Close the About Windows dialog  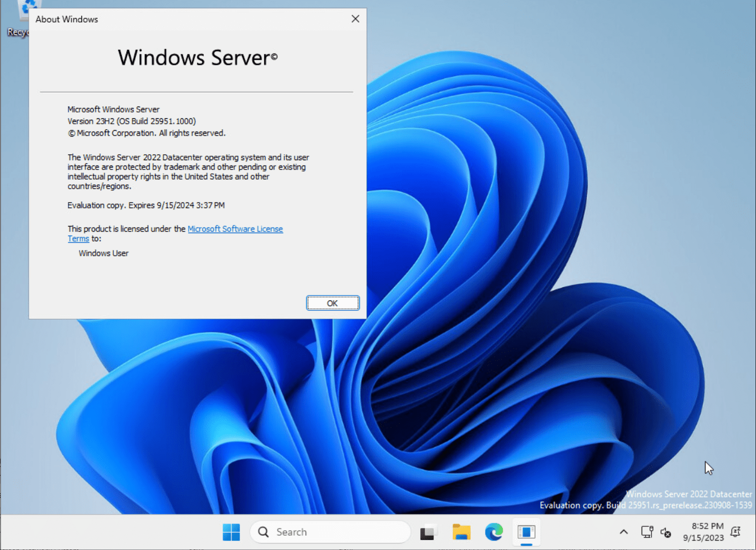[355, 19]
